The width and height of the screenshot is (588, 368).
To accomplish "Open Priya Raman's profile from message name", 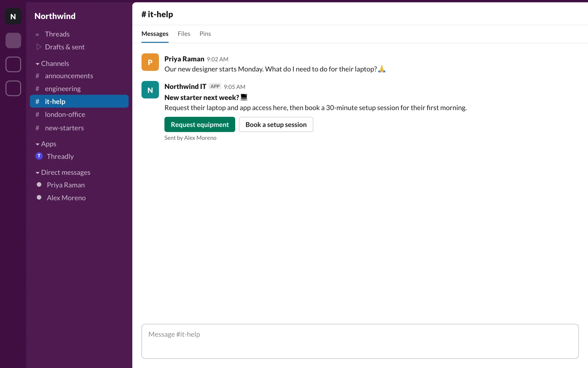I will click(184, 59).
